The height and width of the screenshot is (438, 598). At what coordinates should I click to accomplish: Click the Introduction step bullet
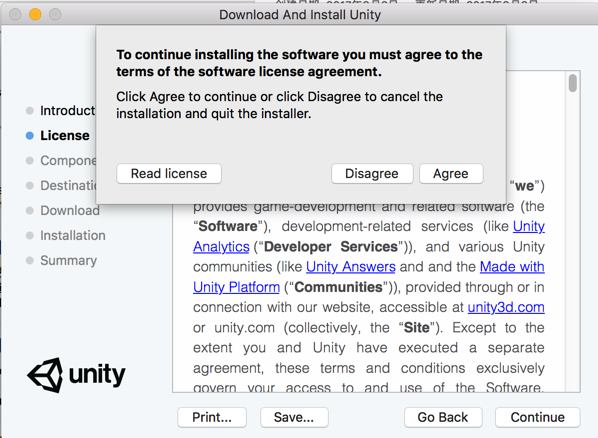point(30,111)
